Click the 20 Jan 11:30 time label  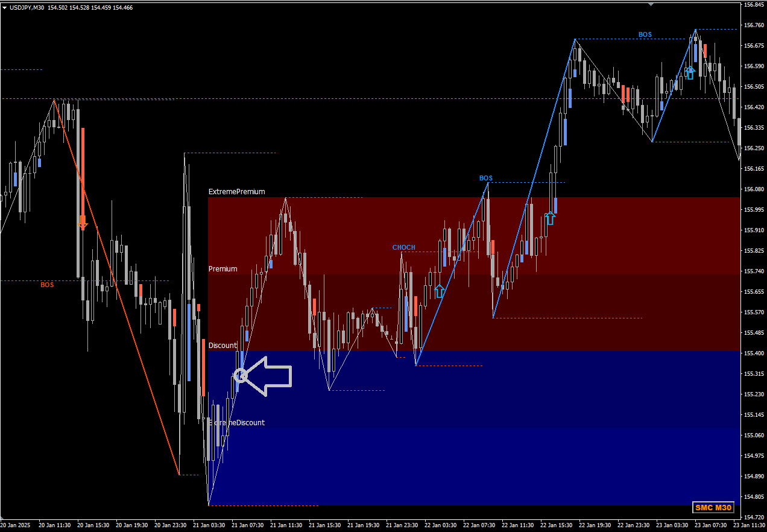click(x=55, y=525)
